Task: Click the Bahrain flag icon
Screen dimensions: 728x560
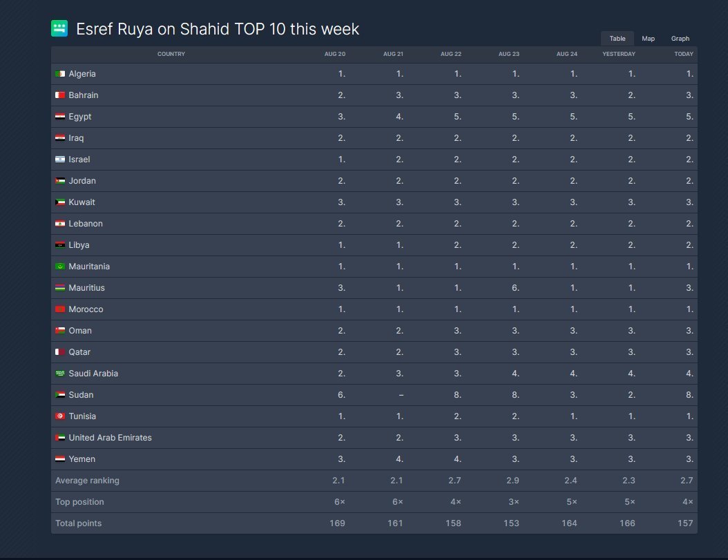Action: 60,95
